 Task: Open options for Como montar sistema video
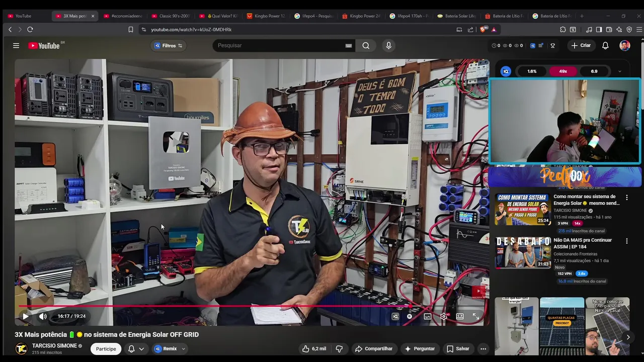click(x=626, y=198)
